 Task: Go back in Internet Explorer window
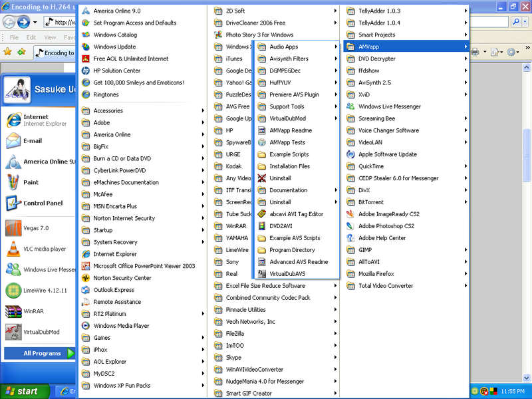pyautogui.click(x=9, y=23)
